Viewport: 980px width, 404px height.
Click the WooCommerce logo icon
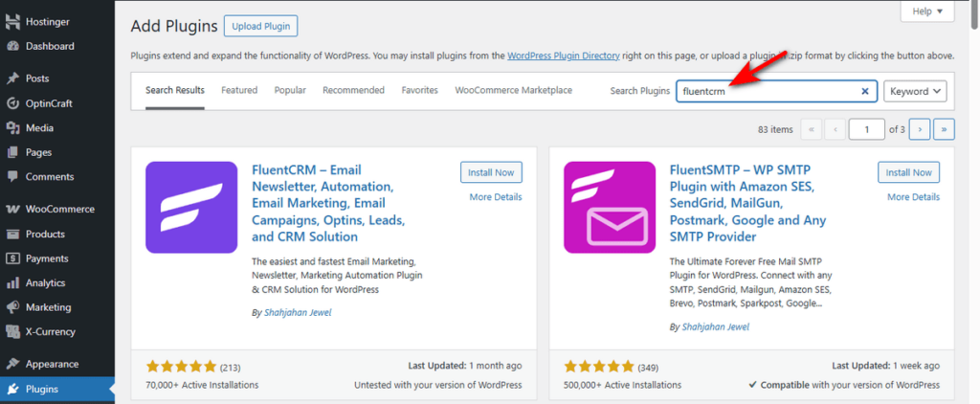12,210
